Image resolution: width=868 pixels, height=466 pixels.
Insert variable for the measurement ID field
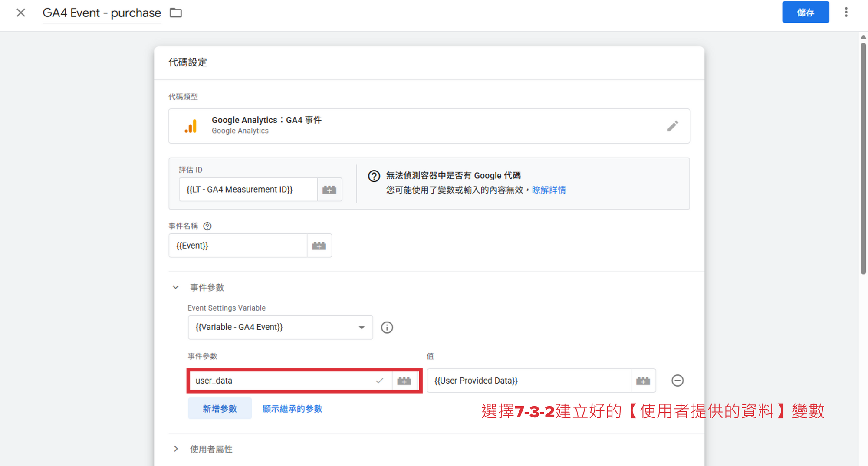click(329, 190)
